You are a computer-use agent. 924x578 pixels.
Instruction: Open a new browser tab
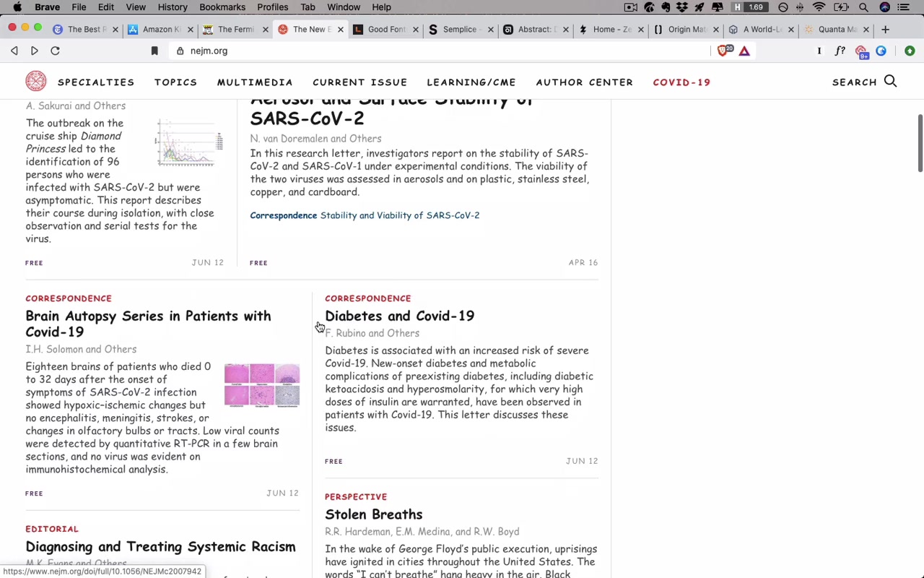pos(885,30)
